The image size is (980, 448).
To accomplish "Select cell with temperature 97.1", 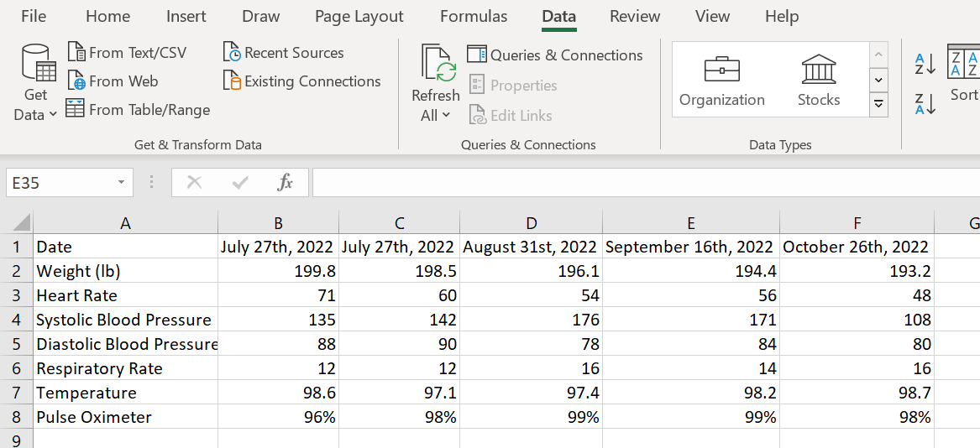I will 399,393.
